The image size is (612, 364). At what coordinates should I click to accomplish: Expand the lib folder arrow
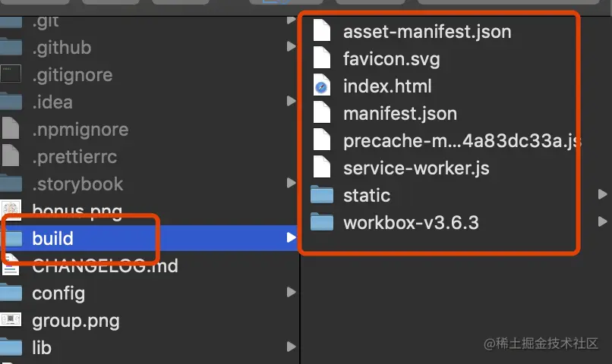pyautogui.click(x=291, y=347)
